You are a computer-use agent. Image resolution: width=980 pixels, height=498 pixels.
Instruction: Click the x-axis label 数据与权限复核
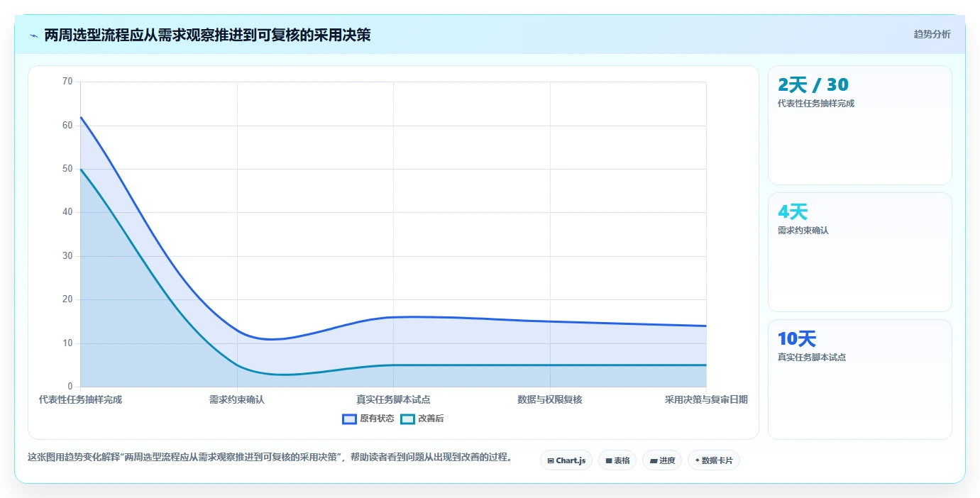coord(550,399)
